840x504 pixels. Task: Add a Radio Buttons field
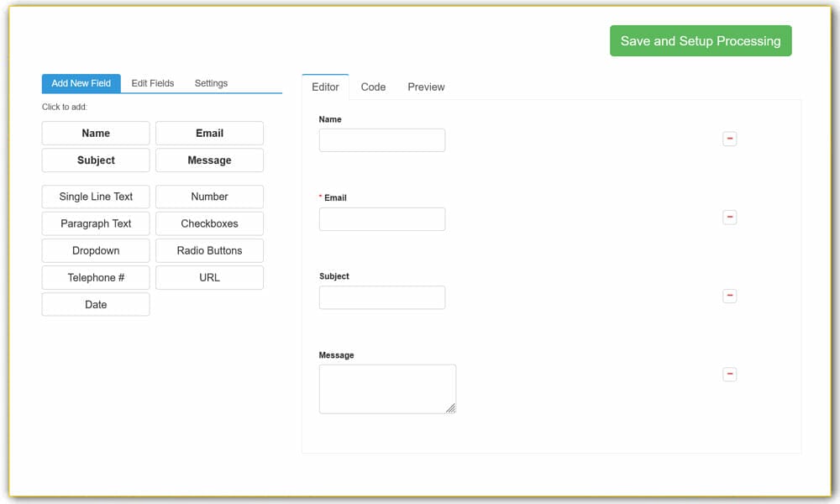click(209, 250)
